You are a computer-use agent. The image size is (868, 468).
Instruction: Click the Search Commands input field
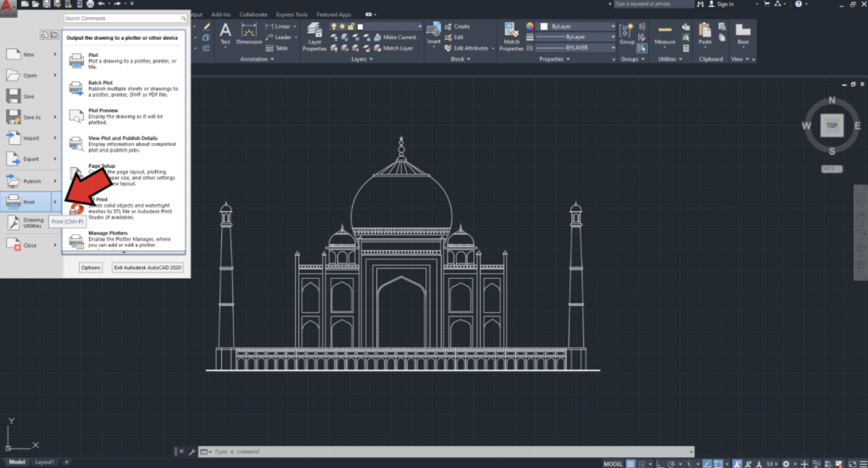coord(122,17)
